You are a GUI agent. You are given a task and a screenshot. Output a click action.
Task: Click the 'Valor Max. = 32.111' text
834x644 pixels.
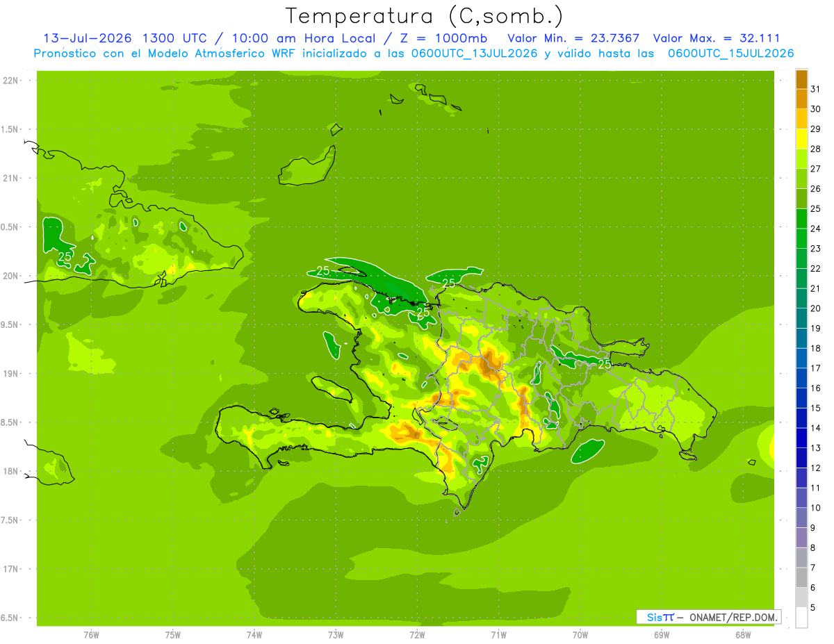coord(717,38)
